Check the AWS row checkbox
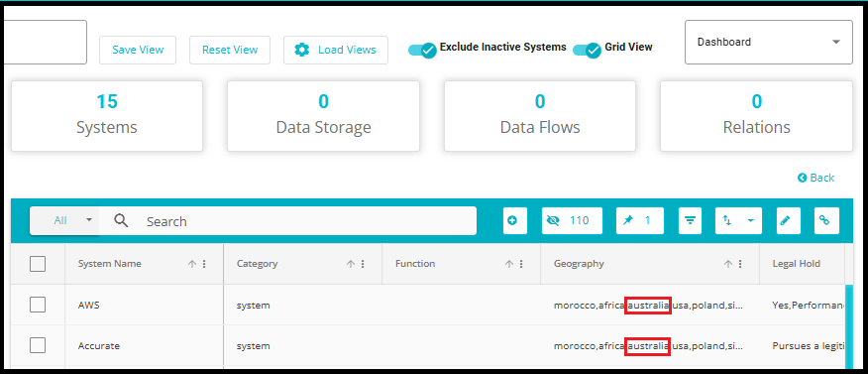This screenshot has height=374, width=868. pos(38,305)
